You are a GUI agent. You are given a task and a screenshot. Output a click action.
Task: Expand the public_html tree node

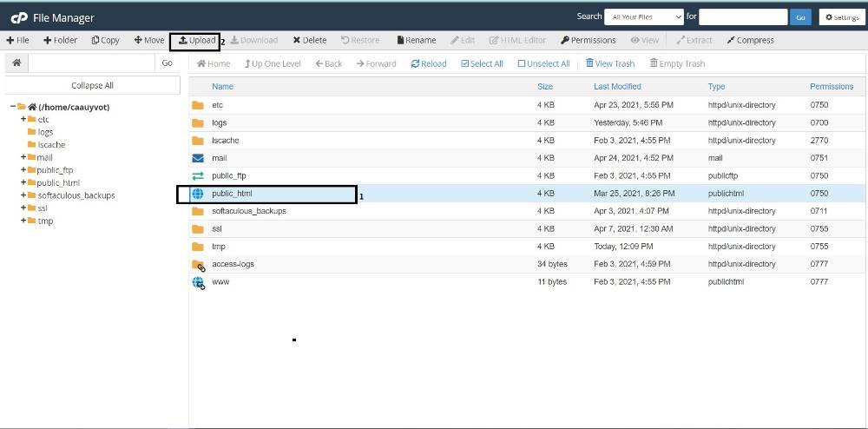point(23,182)
